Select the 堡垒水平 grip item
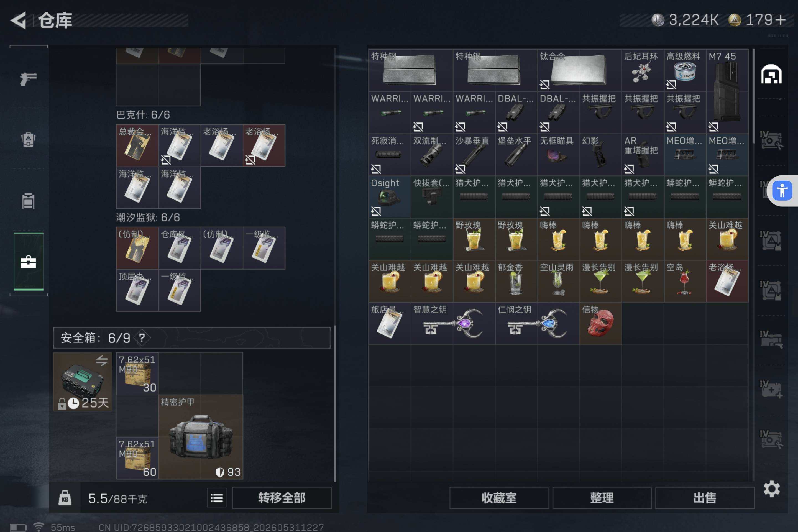 click(x=516, y=155)
